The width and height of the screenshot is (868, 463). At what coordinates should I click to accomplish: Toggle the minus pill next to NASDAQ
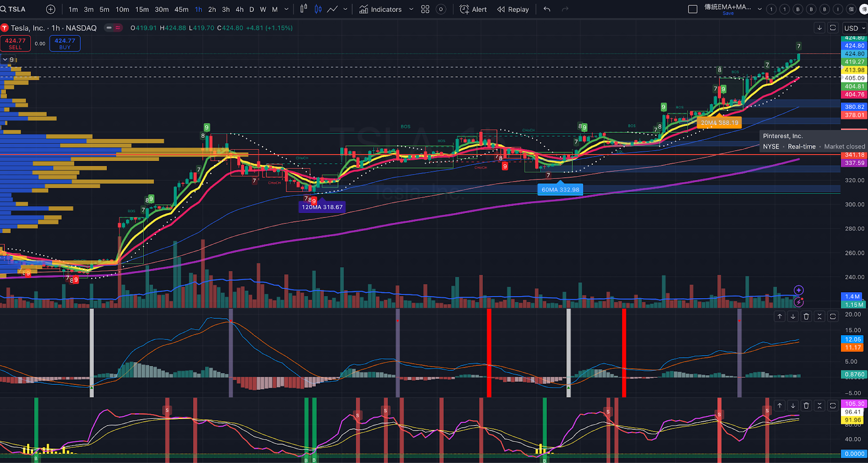109,28
